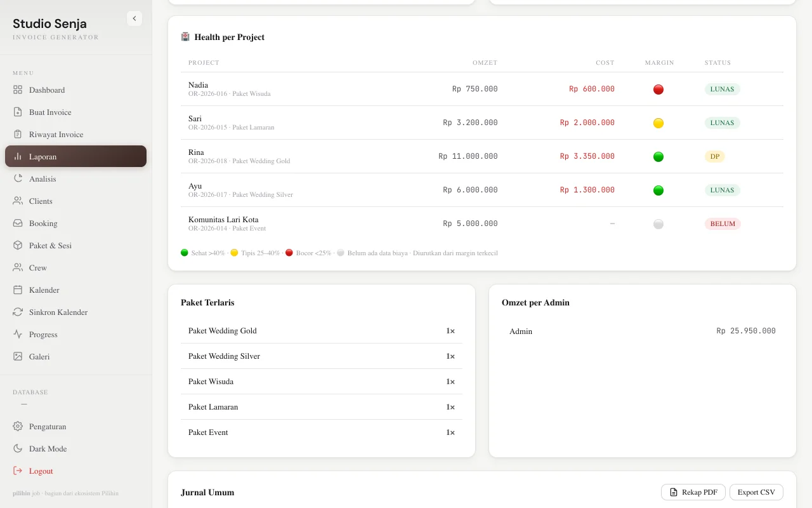This screenshot has height=508, width=812.
Task: Click the Paket Lamaran row in Paket Terlaris
Action: click(x=322, y=407)
